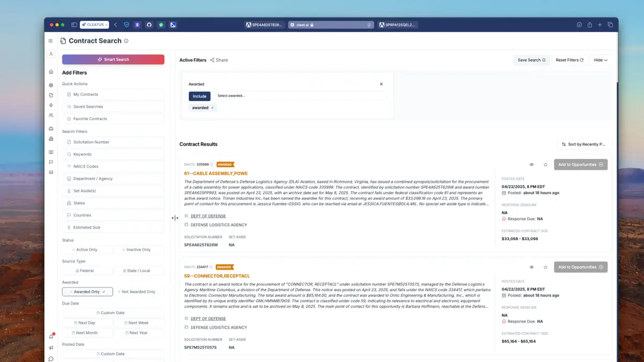Toggle eye icon on CONNECTOR,RECEPTACL contract

click(x=531, y=267)
